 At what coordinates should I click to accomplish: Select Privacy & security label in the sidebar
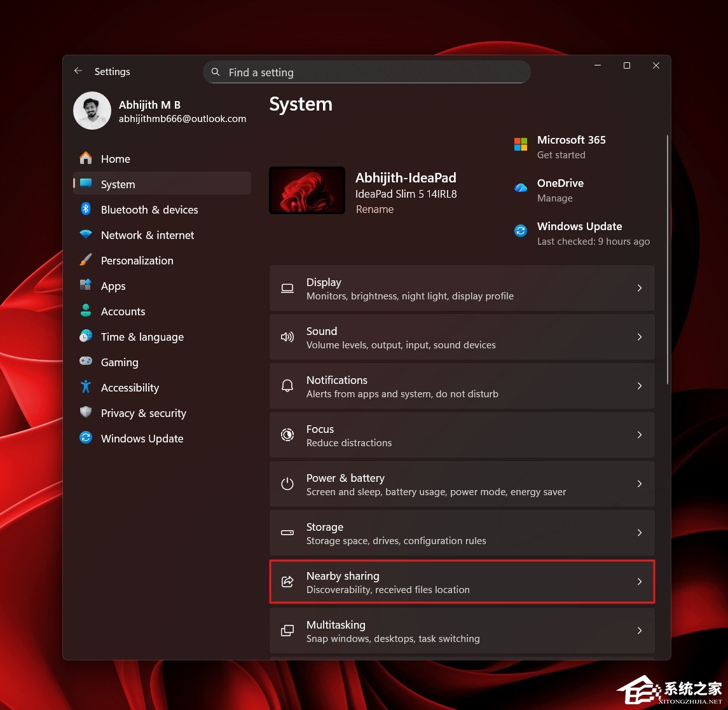point(144,413)
